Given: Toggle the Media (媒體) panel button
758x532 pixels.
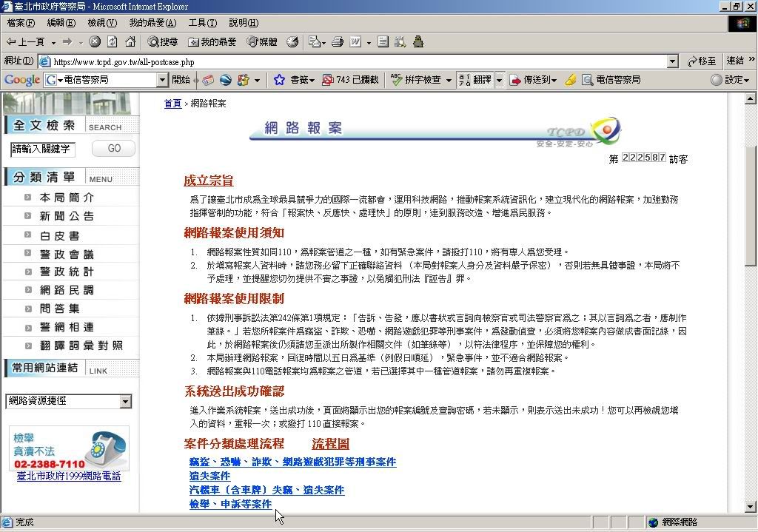Looking at the screenshot, I should tap(262, 42).
